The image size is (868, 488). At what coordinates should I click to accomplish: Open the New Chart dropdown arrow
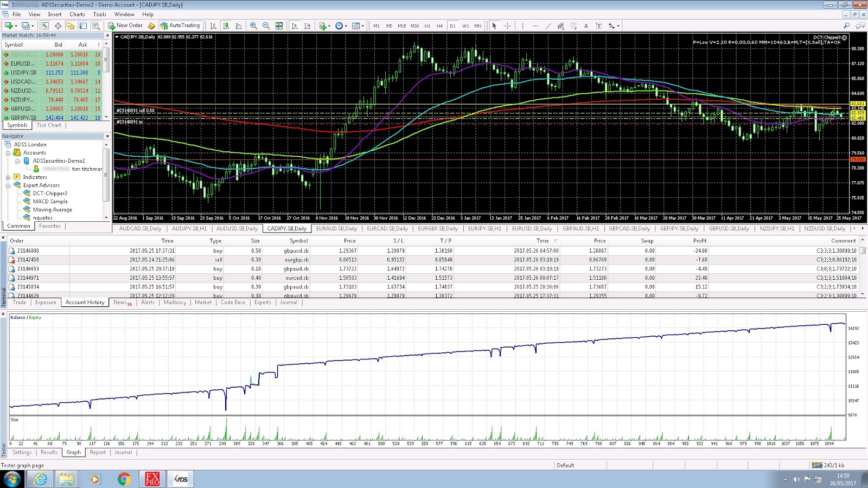pyautogui.click(x=16, y=25)
